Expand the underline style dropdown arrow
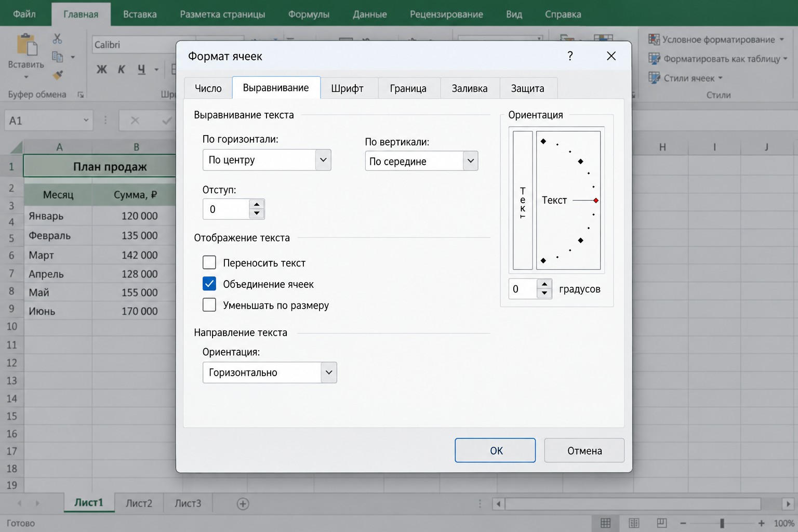The height and width of the screenshot is (532, 798). (156, 70)
